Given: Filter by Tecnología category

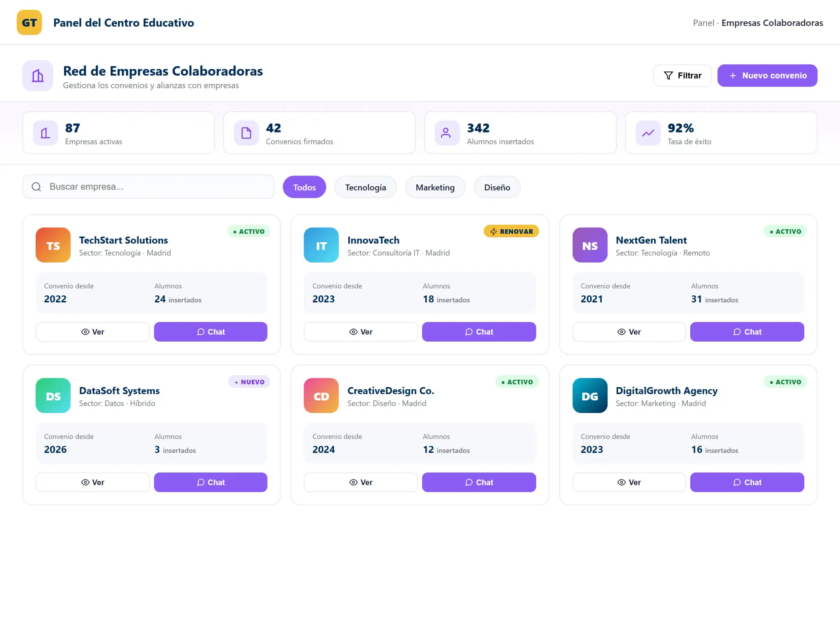Looking at the screenshot, I should click(x=365, y=187).
